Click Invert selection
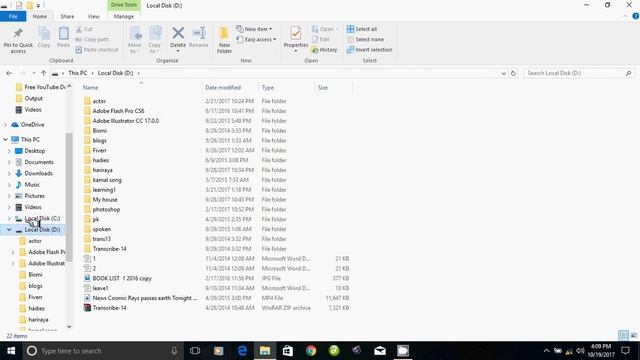This screenshot has width=640, height=360. pos(369,50)
